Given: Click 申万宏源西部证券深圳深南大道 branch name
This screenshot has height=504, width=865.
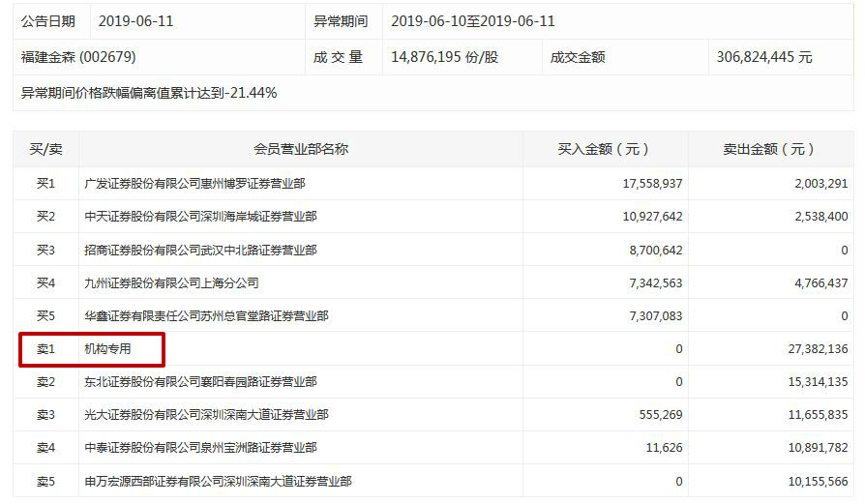Looking at the screenshot, I should (218, 481).
